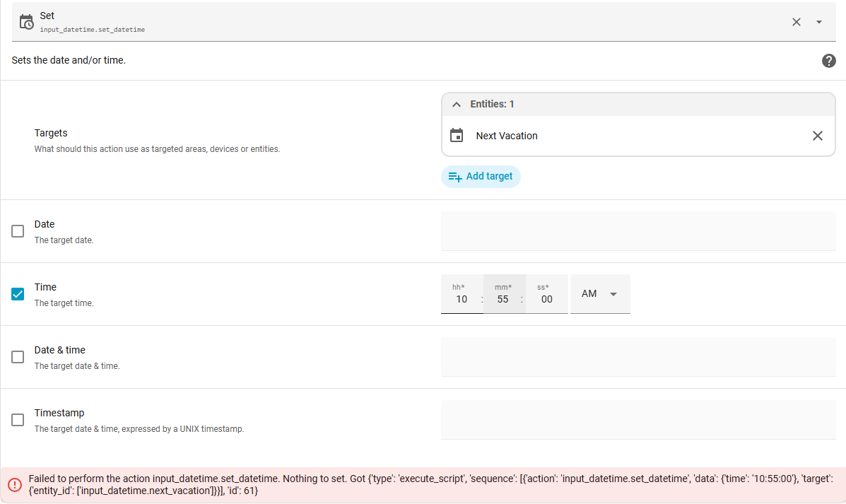Click the calendar-clock icon beside Set
The image size is (846, 504).
pos(26,22)
